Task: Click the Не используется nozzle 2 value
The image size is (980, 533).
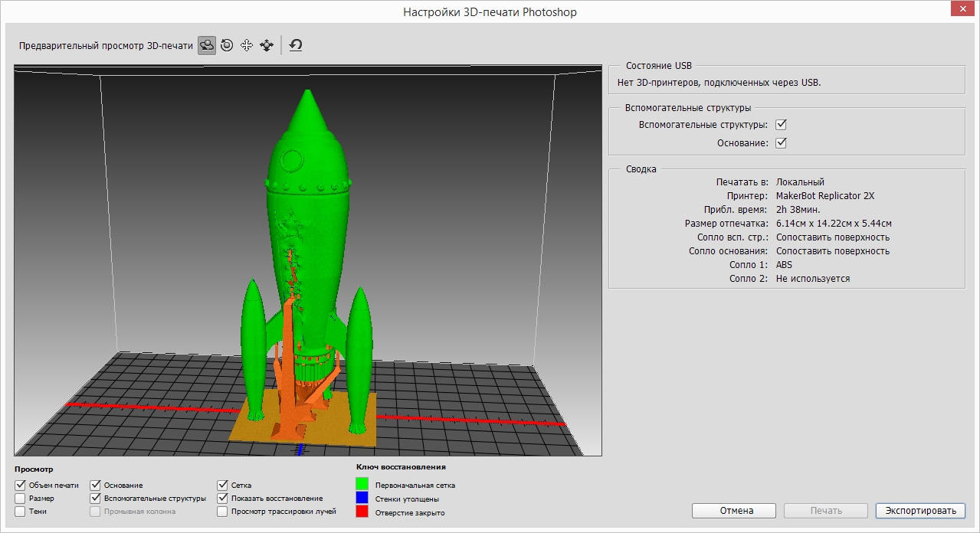Action: [x=813, y=279]
